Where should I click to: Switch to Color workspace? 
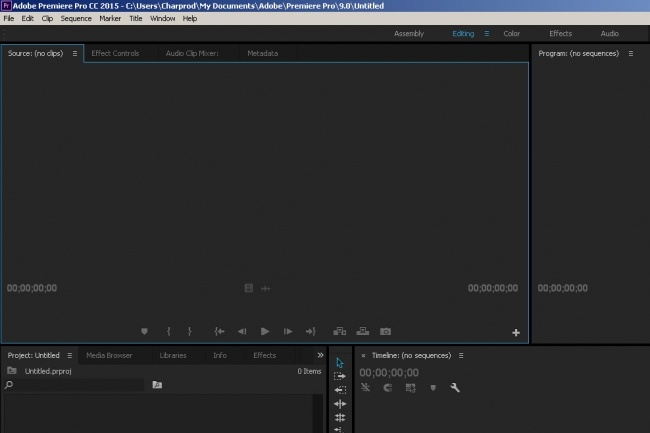(x=512, y=34)
